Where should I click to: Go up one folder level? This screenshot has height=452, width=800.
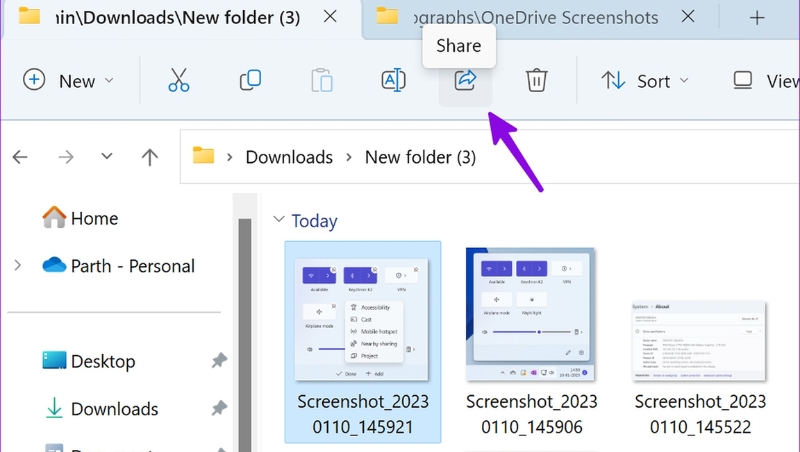[149, 157]
